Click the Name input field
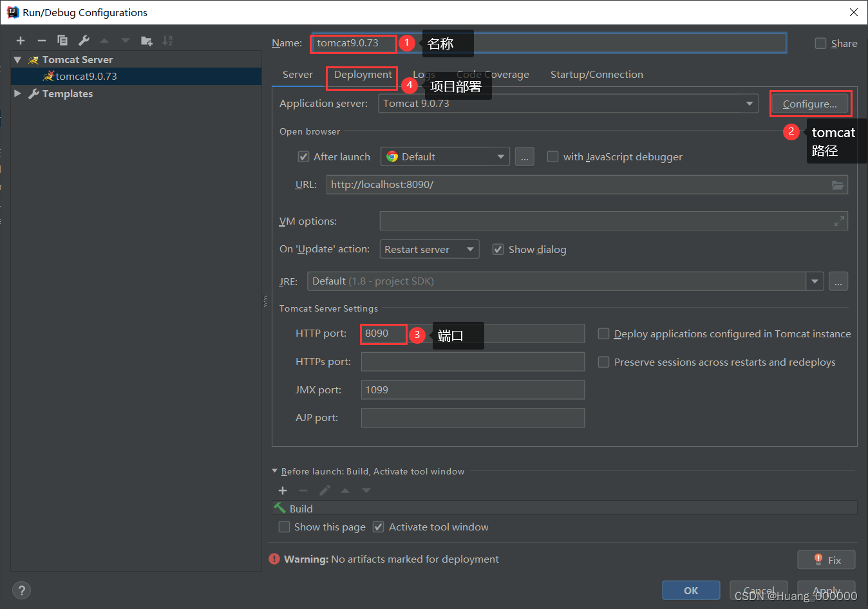The image size is (868, 609). pos(549,43)
